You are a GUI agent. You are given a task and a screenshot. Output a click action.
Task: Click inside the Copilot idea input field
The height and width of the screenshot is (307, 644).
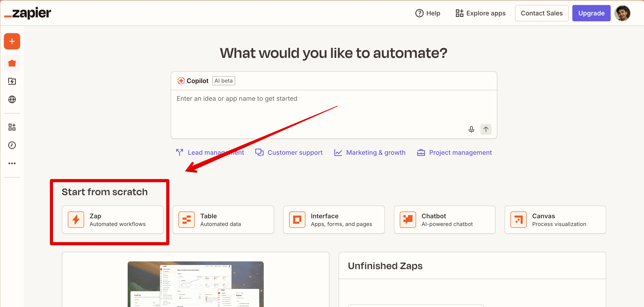point(334,110)
